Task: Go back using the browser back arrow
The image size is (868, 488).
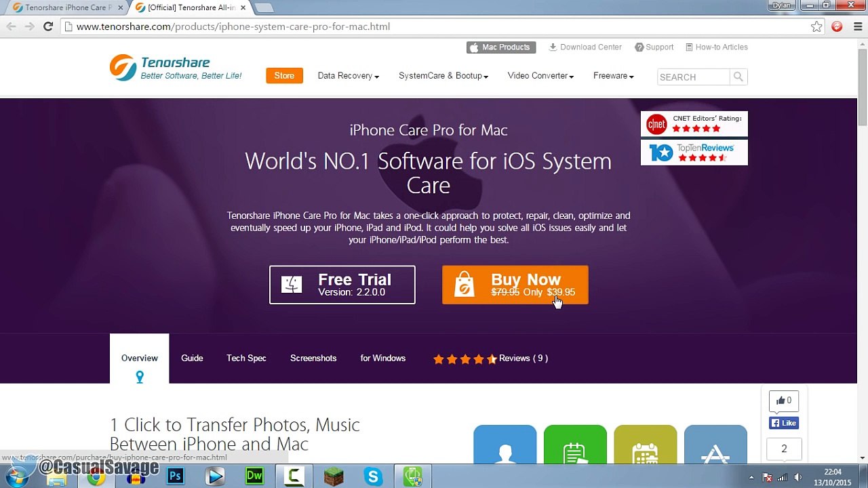Action: coord(11,26)
